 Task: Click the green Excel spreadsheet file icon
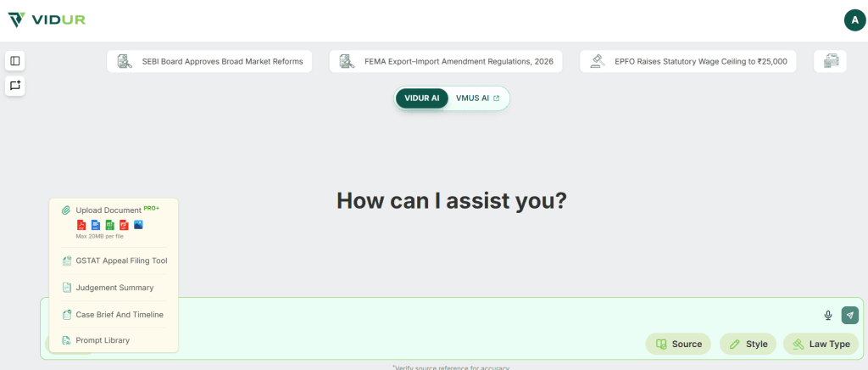[x=110, y=225]
